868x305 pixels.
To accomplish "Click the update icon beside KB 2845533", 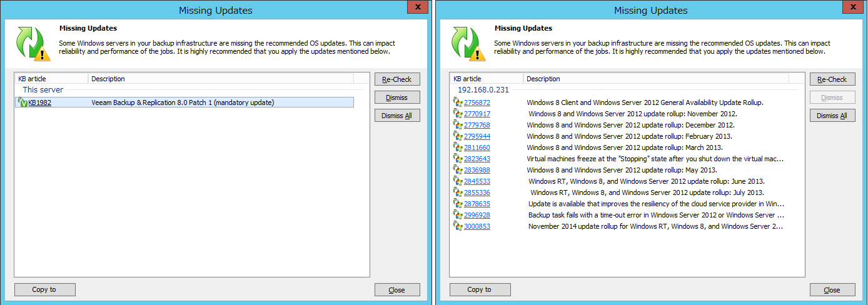I will (x=458, y=181).
